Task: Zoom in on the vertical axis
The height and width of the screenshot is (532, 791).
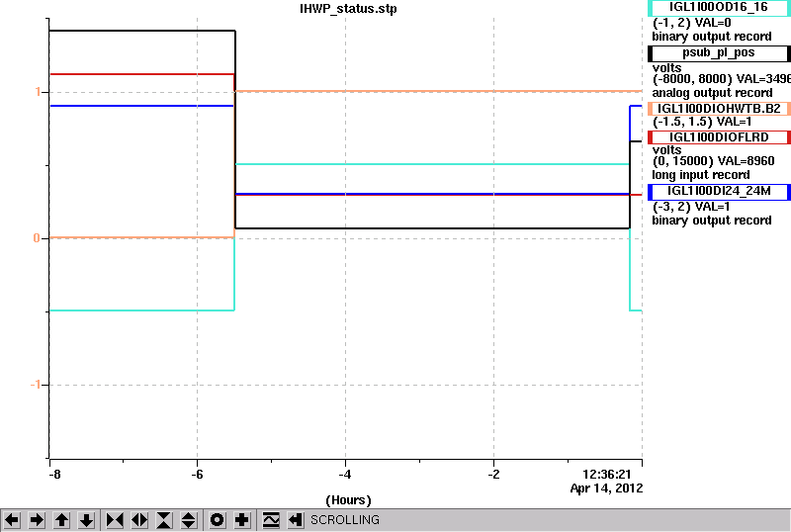Action: (163, 520)
